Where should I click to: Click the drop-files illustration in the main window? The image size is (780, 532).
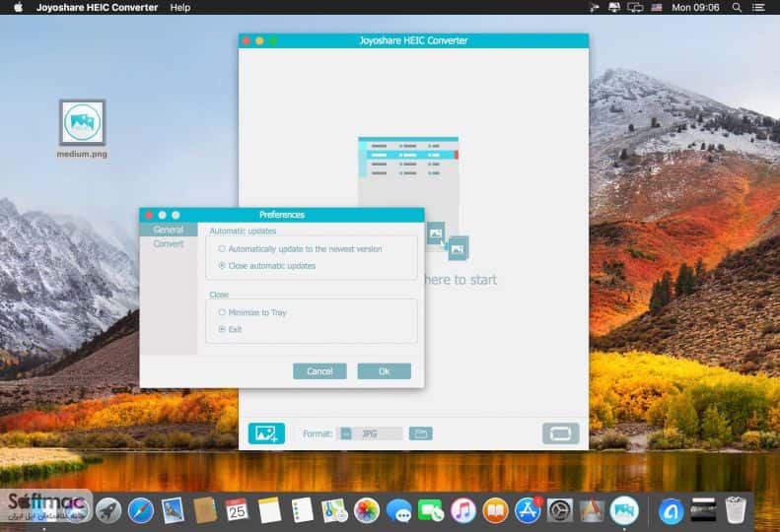tap(413, 198)
